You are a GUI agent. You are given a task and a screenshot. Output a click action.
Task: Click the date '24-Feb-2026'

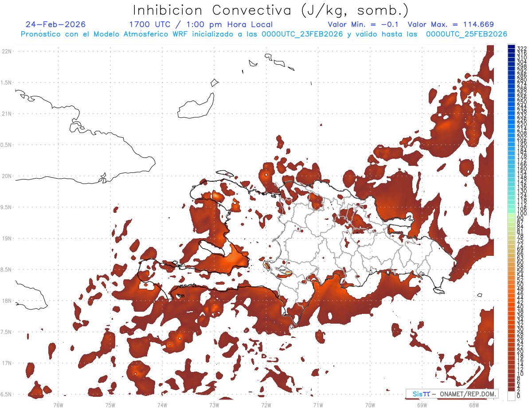coord(55,24)
